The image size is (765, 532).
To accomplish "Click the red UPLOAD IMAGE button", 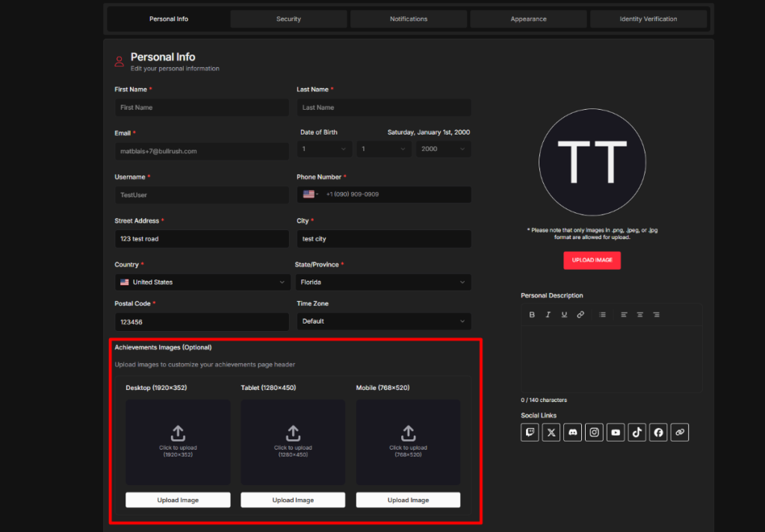I will point(592,260).
